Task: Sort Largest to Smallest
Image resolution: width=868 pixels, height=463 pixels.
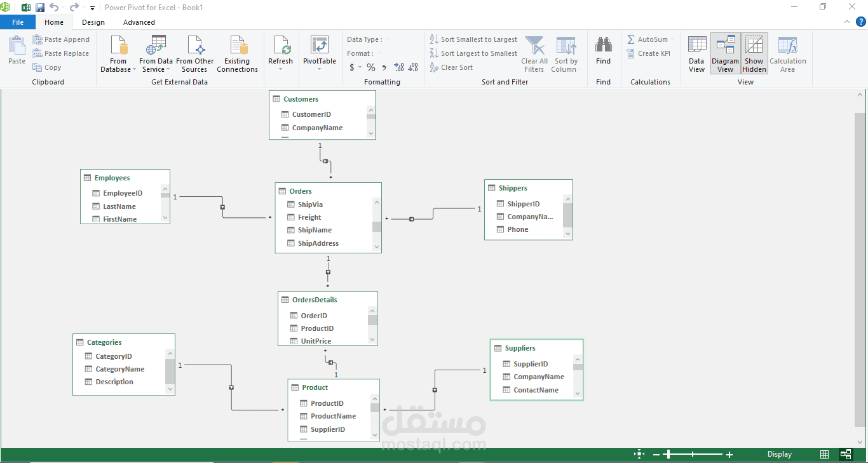Action: 473,53
